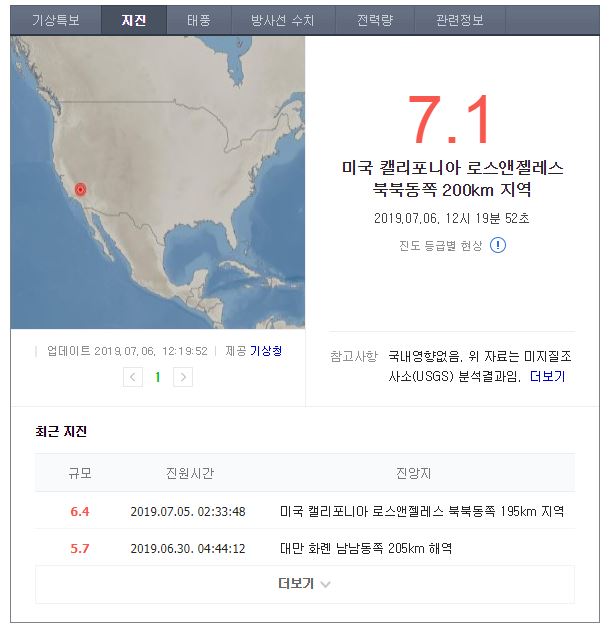Click the 진원시간 column header

click(x=190, y=473)
